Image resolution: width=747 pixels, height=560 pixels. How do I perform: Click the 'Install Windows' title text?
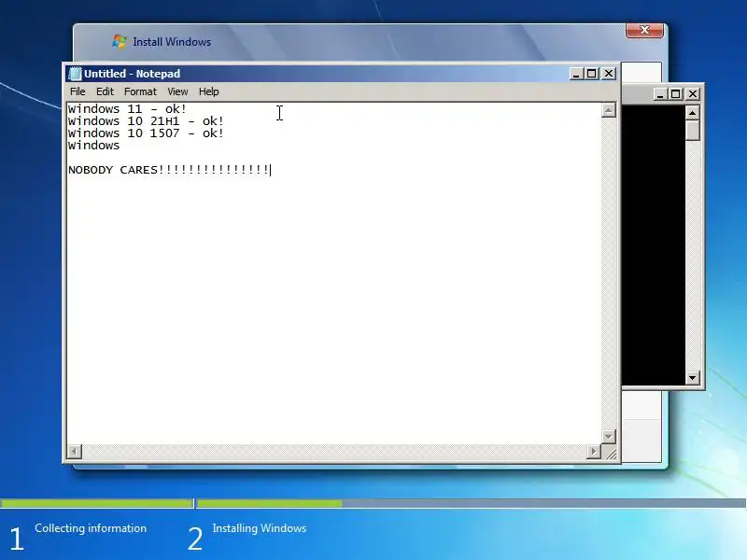pyautogui.click(x=172, y=42)
